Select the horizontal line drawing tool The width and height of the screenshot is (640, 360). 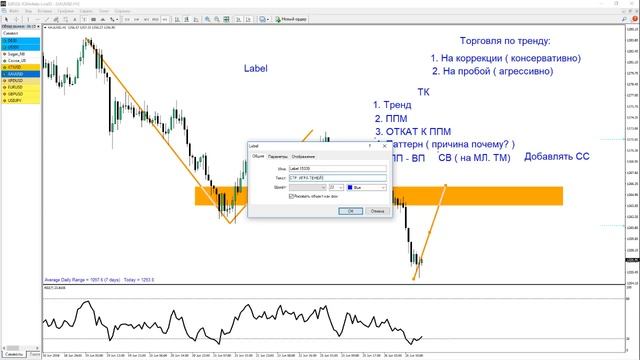(37, 19)
